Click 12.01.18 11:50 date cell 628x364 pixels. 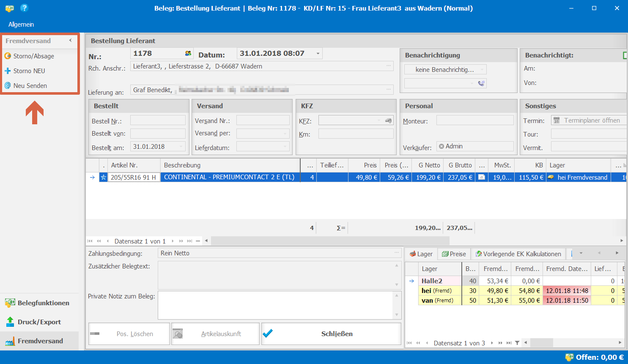[x=567, y=300]
